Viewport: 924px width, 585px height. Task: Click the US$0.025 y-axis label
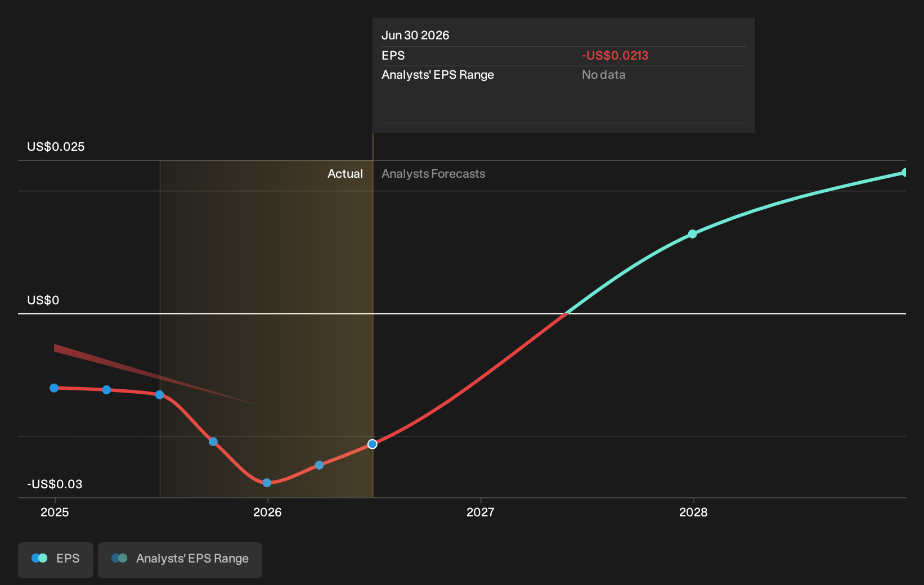pyautogui.click(x=56, y=147)
